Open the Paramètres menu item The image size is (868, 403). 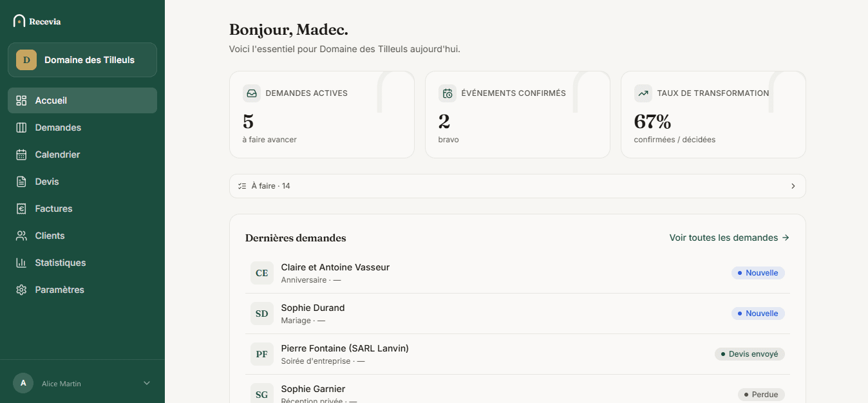click(82, 290)
